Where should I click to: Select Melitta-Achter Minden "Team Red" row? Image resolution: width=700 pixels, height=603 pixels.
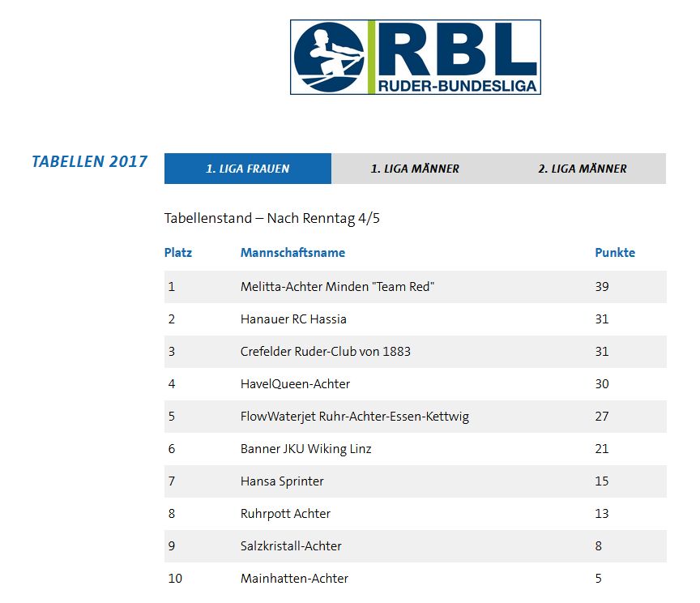click(337, 287)
